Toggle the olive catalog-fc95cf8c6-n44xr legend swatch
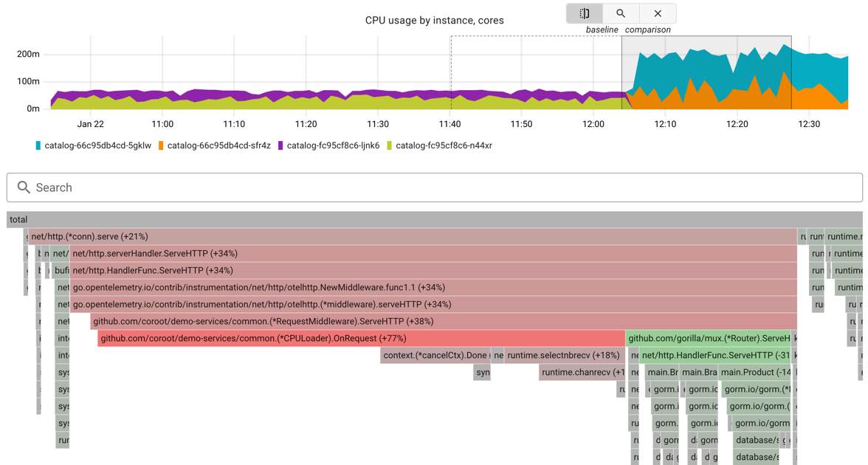 tap(390, 145)
